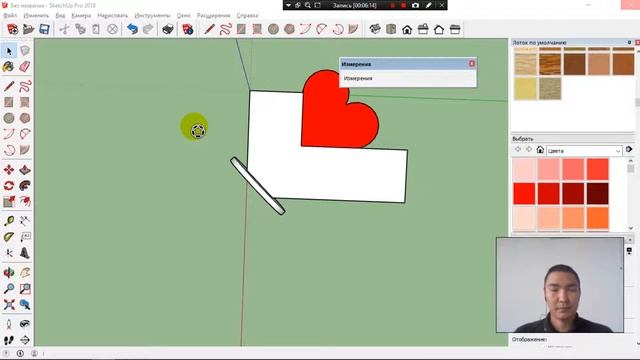Select the Pie tool in left toolbar
This screenshot has height=360, width=640.
click(x=25, y=134)
